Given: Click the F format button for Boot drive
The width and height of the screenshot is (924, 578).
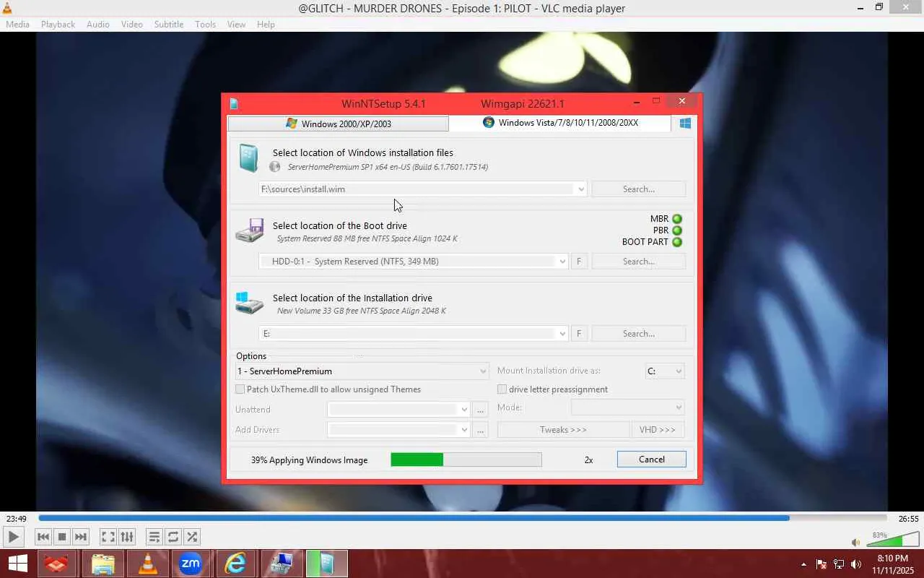Looking at the screenshot, I should [x=579, y=262].
